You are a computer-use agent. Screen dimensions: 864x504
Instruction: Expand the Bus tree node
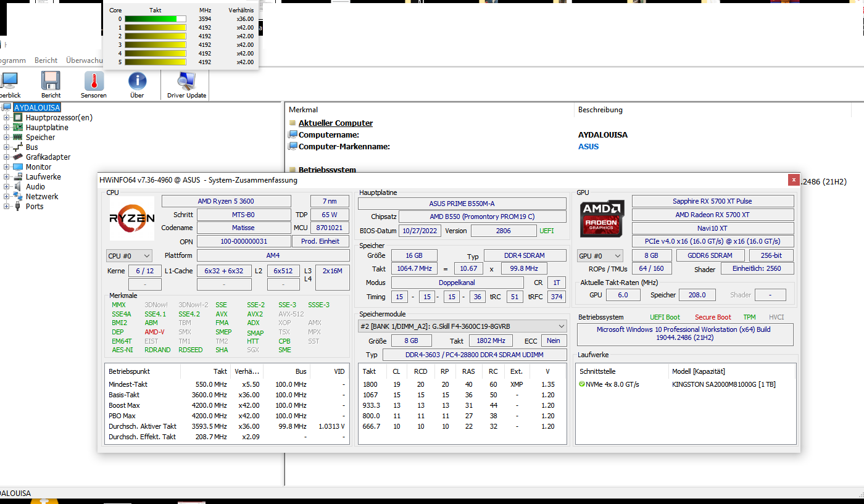click(x=7, y=147)
